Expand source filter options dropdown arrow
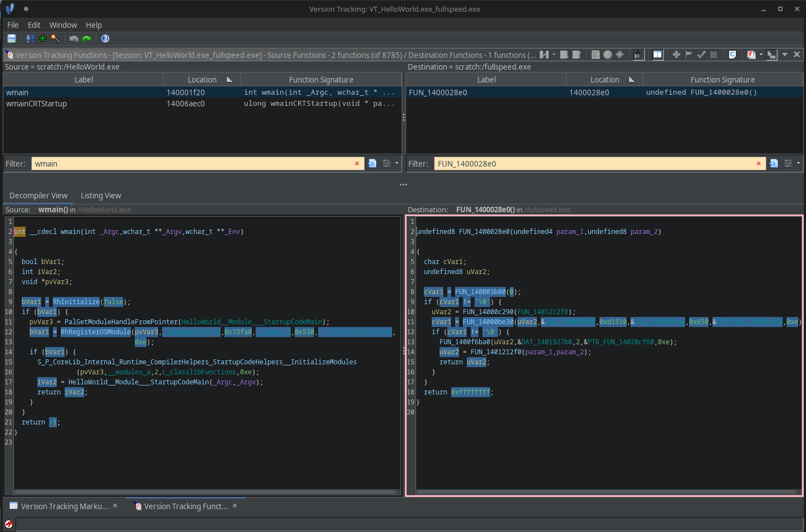This screenshot has height=532, width=806. tap(397, 163)
